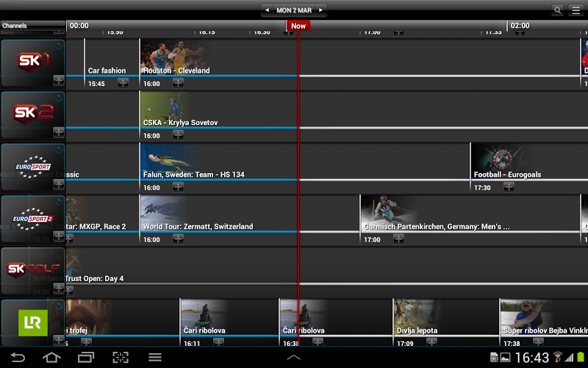The height and width of the screenshot is (368, 588).
Task: Click 02:00 timeline header label
Action: coord(520,26)
